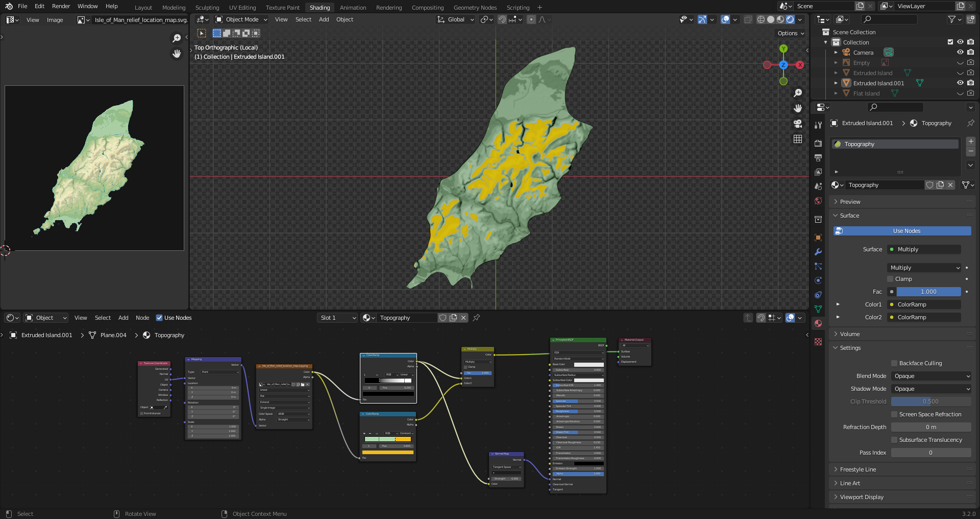Switch to the Texture Paint workspace tab
Viewport: 980px width, 519px height.
point(282,8)
